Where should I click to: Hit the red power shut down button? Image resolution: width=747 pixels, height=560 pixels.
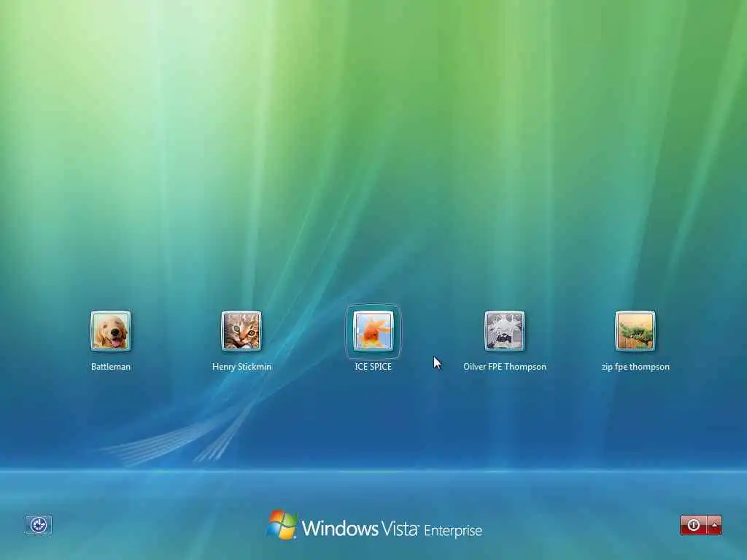694,525
